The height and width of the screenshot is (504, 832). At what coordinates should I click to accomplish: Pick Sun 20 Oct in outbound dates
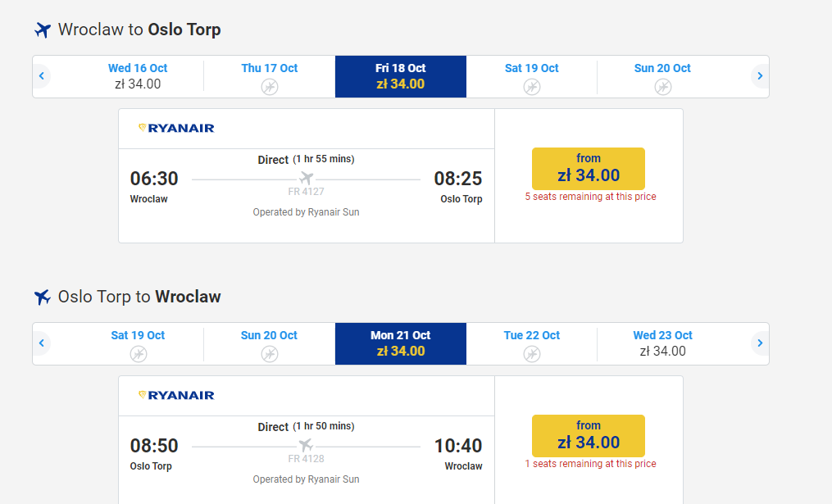(663, 76)
